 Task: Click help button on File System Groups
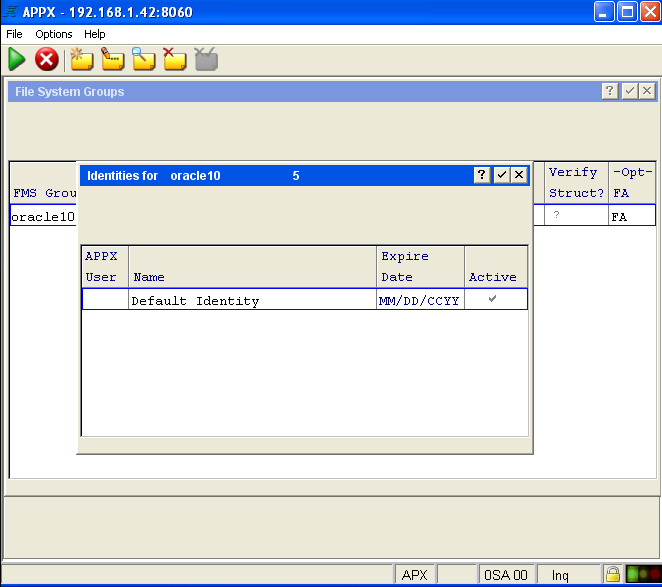click(610, 91)
